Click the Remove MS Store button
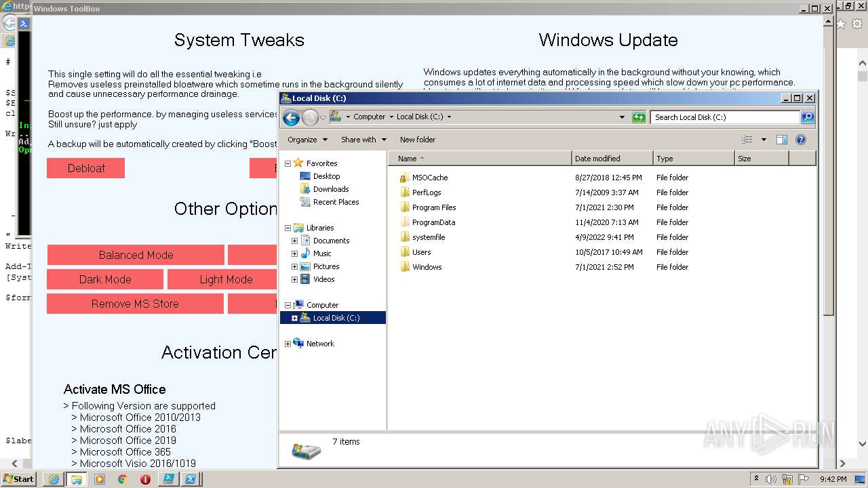 135,304
